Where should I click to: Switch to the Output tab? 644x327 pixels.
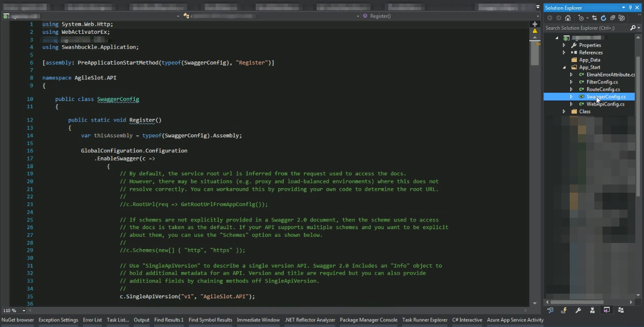tap(141, 320)
